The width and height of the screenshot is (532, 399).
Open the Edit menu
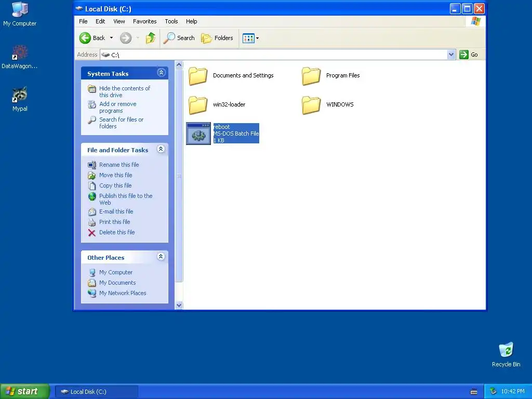pos(100,21)
